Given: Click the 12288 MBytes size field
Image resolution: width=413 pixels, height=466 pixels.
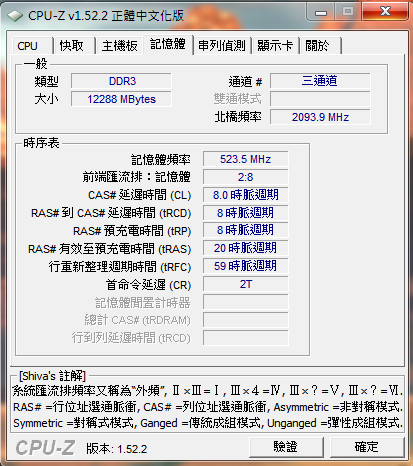Looking at the screenshot, I should click(x=121, y=99).
